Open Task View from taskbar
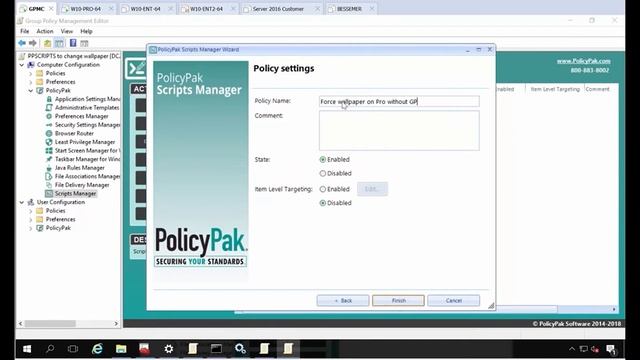Image resolution: width=640 pixels, height=360 pixels. [73, 349]
